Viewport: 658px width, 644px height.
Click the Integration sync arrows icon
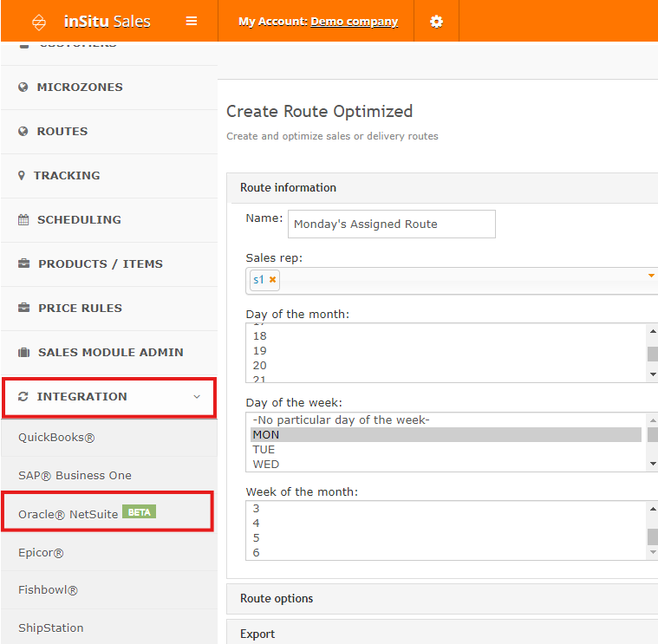pos(23,396)
